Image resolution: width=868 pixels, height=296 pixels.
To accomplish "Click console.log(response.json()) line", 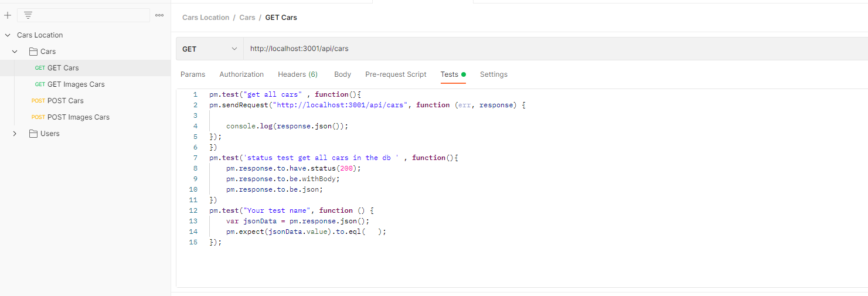I will point(287,126).
